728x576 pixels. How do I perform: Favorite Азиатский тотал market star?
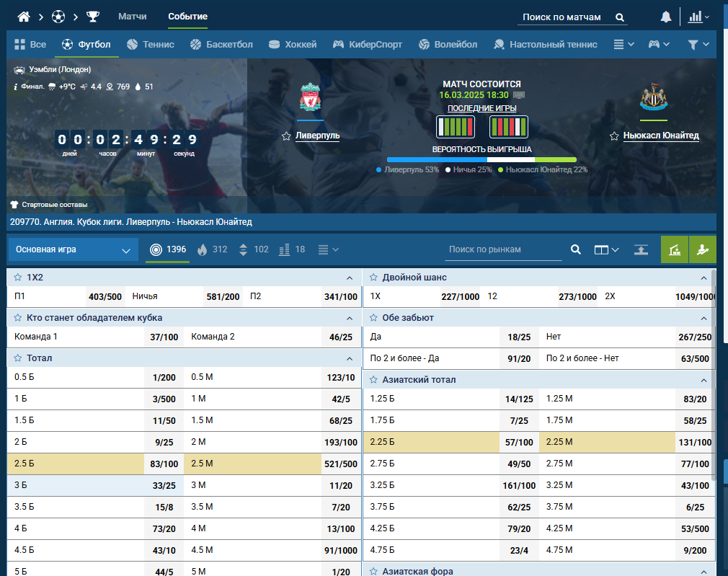(x=373, y=379)
